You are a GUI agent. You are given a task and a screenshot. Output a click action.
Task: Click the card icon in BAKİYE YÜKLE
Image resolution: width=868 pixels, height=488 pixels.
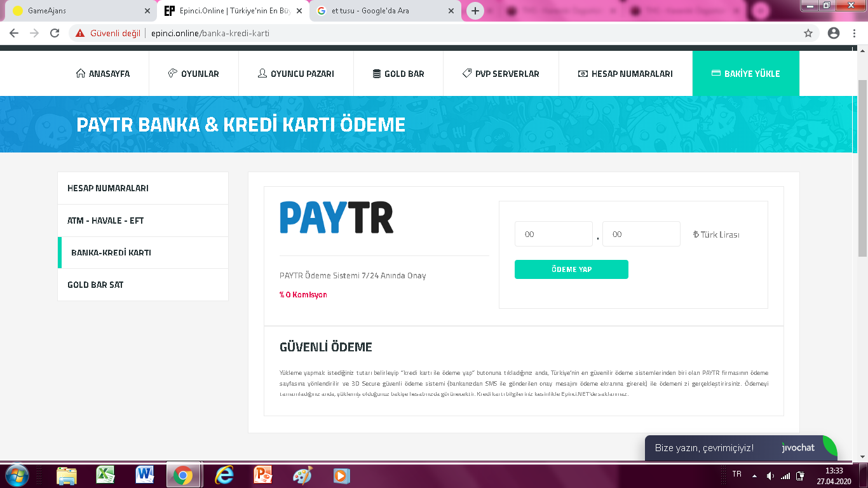[716, 74]
